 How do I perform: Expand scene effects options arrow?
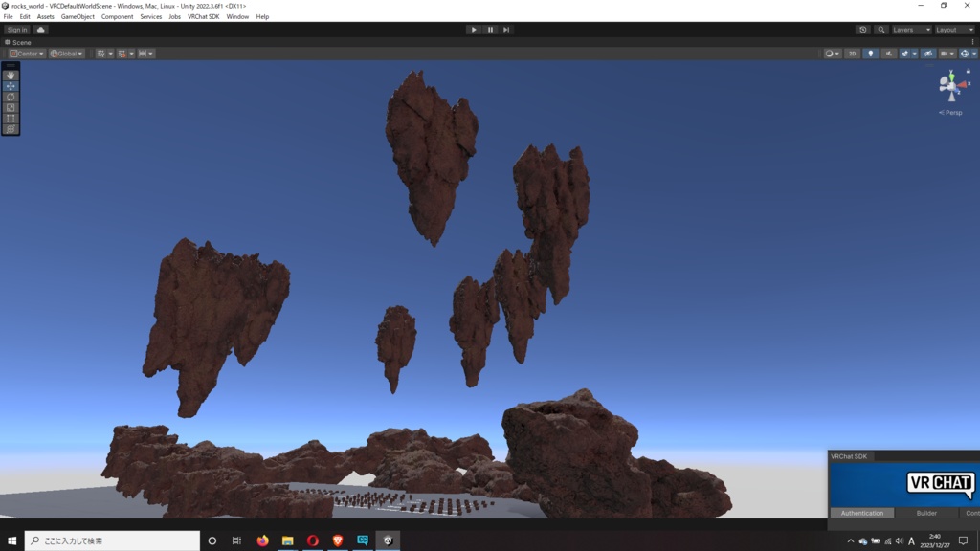coord(914,54)
